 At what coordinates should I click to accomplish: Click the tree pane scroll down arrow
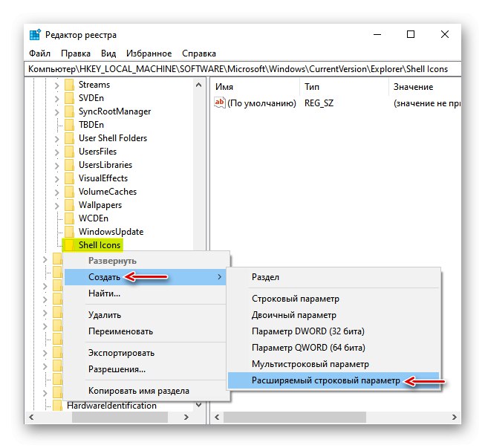point(199,405)
